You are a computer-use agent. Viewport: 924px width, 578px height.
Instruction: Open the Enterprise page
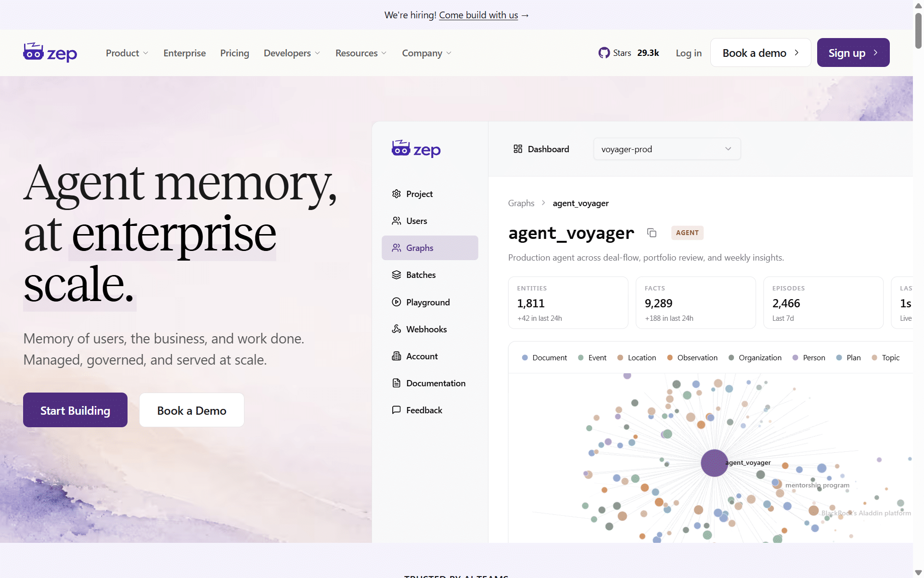click(184, 53)
